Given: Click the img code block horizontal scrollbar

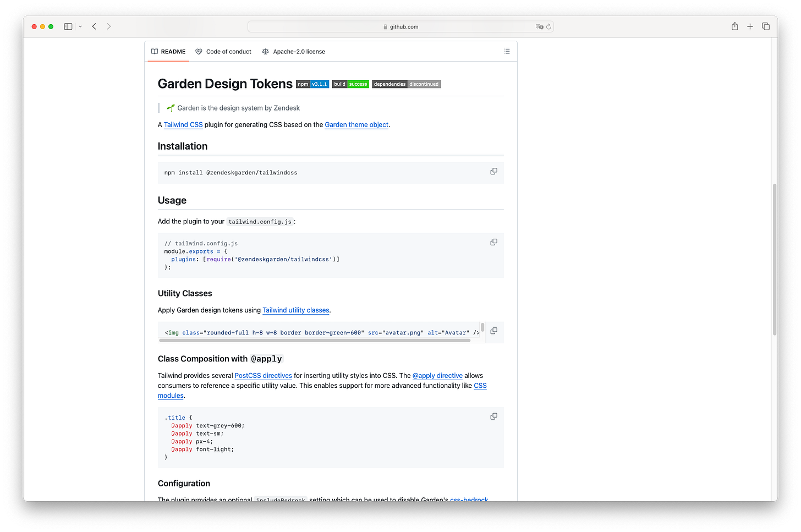Looking at the screenshot, I should click(315, 341).
